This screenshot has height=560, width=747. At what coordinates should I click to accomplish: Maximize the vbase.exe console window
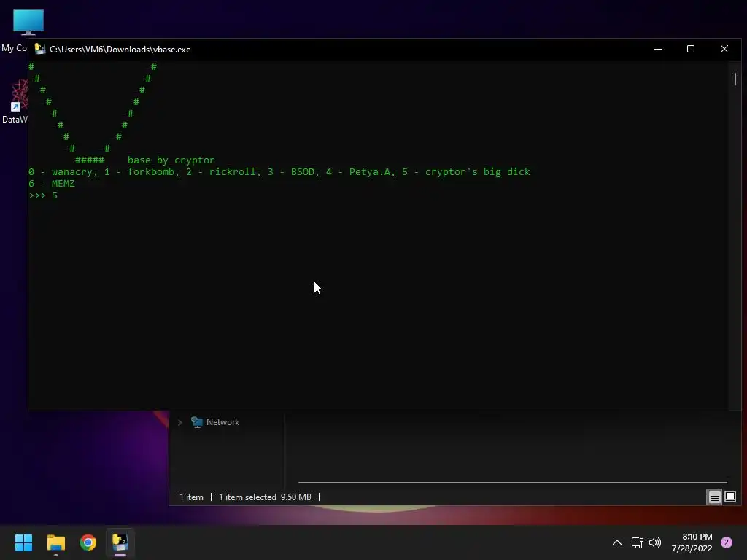691,49
